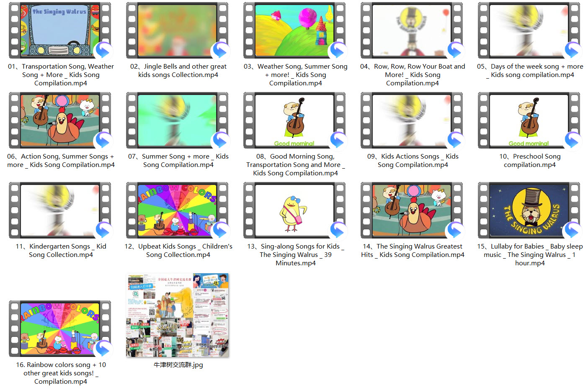Click the filename label of 牛津树交流群.jpg
Screen dimensions: 588x390
click(x=178, y=365)
